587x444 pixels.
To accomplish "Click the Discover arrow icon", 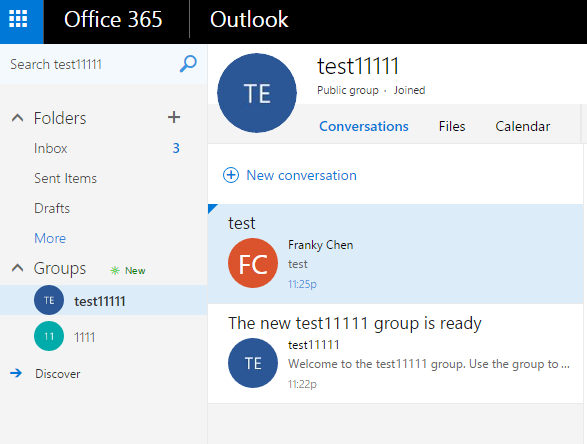I will [16, 373].
